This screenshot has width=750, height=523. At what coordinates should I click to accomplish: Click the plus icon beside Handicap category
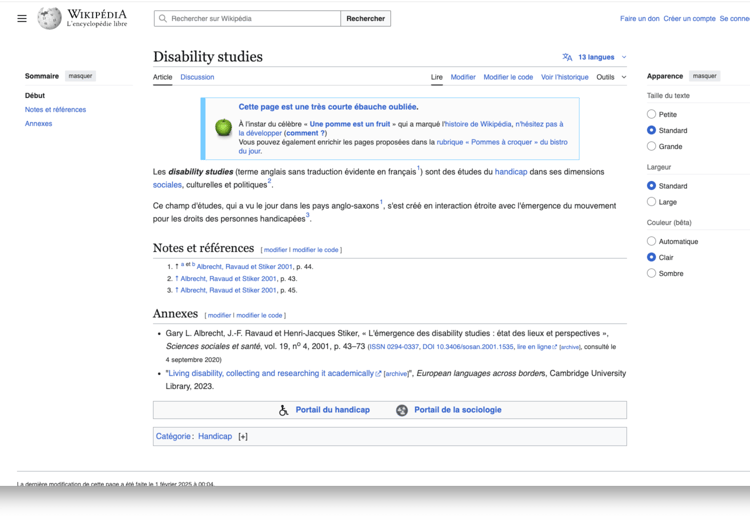click(243, 437)
